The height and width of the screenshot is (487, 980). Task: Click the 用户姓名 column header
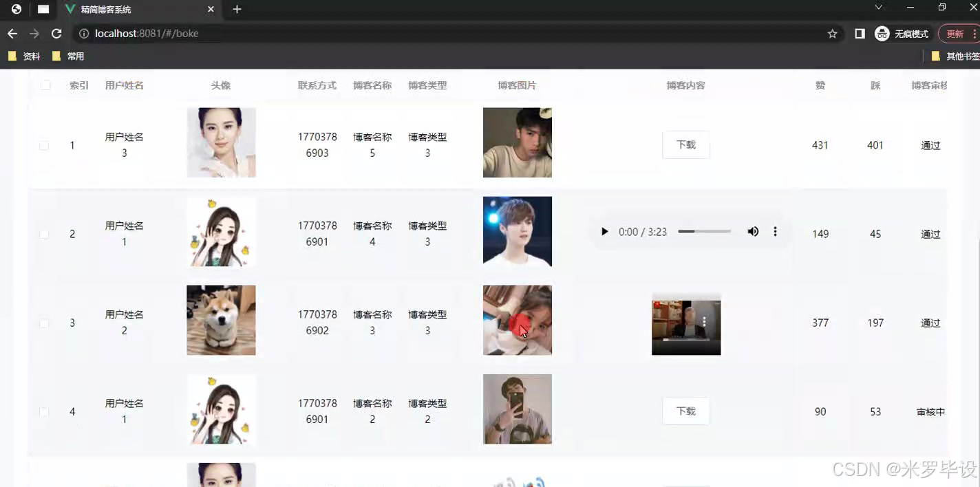[125, 85]
